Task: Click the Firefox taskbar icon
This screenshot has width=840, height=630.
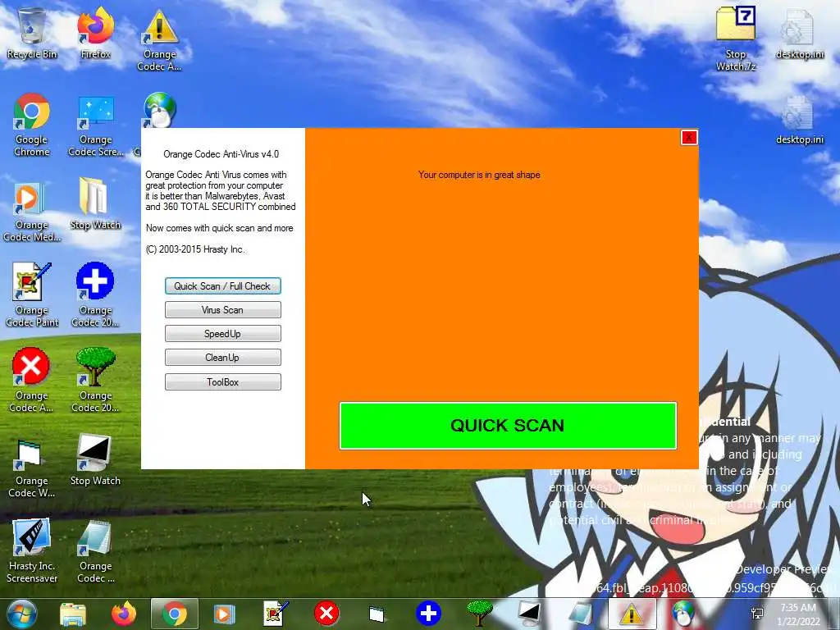Action: tap(124, 614)
